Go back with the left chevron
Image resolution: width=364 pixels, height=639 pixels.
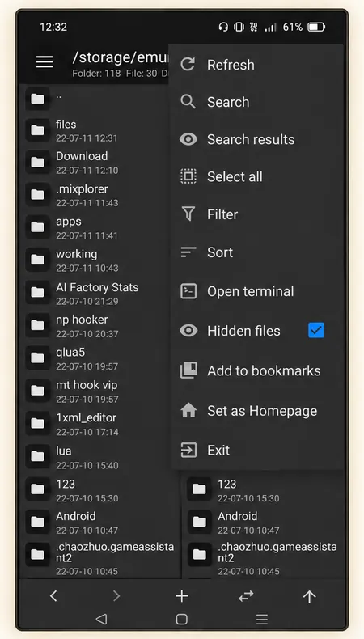[x=53, y=596]
